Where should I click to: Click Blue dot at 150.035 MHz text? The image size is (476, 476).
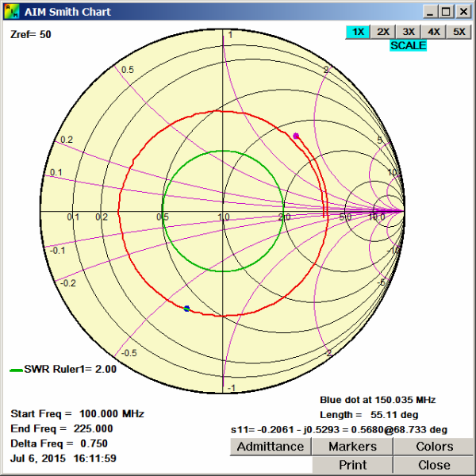click(x=378, y=400)
